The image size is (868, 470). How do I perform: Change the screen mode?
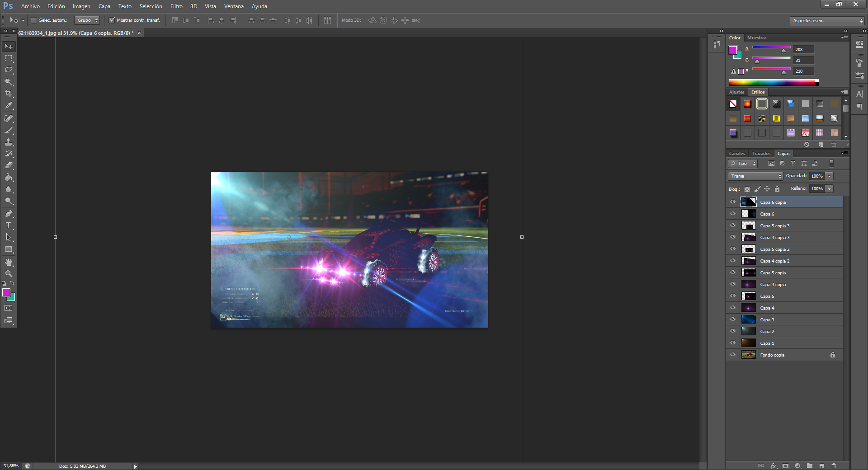coord(9,320)
